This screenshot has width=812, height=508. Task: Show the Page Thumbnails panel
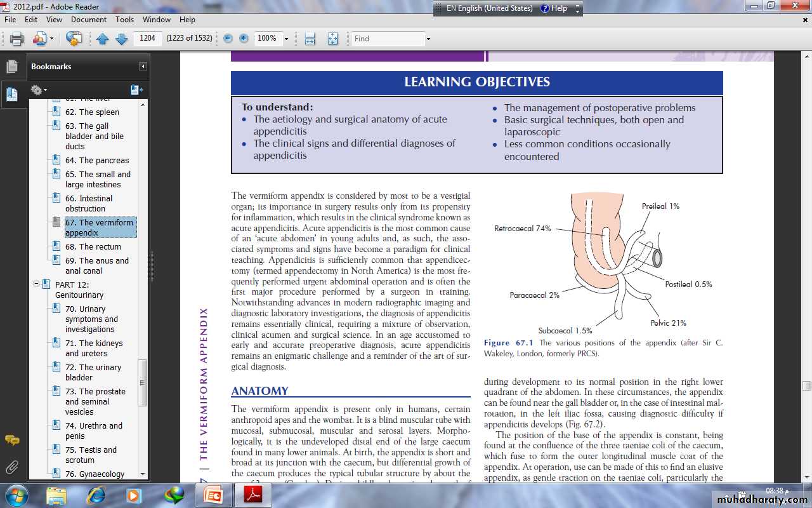click(11, 67)
